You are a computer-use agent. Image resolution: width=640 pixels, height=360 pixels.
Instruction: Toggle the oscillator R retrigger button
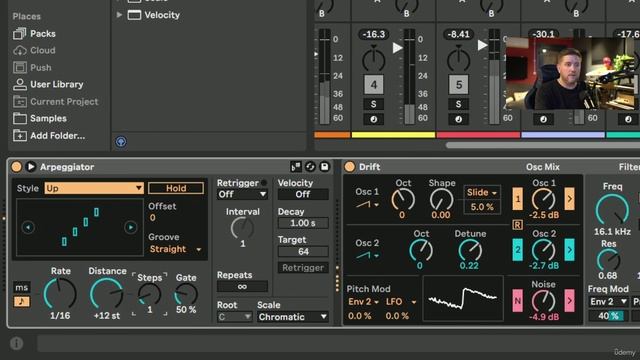pyautogui.click(x=518, y=225)
